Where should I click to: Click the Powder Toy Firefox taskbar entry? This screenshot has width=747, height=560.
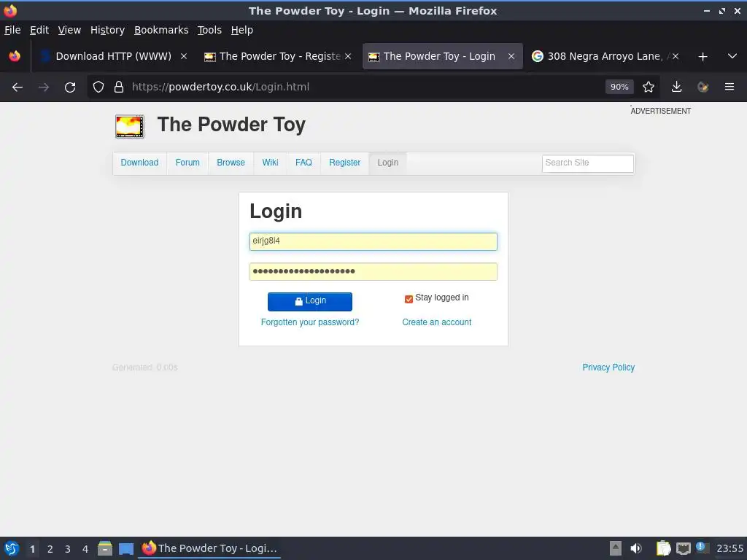209,548
